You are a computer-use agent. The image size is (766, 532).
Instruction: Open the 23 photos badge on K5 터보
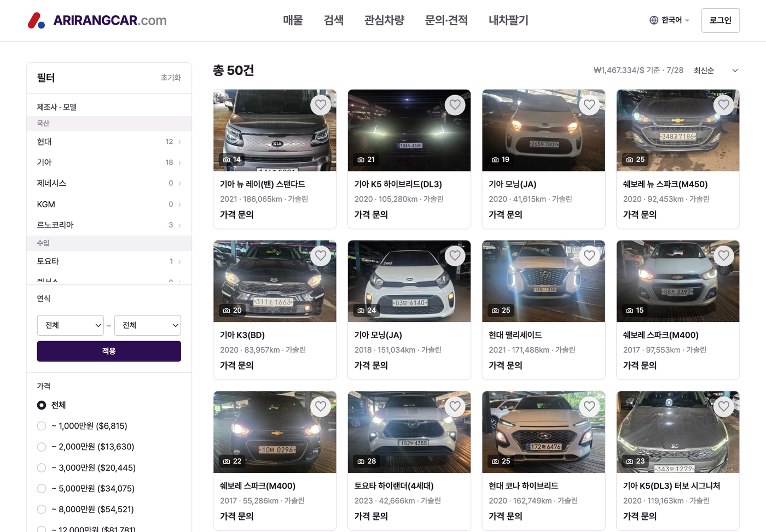pyautogui.click(x=635, y=461)
